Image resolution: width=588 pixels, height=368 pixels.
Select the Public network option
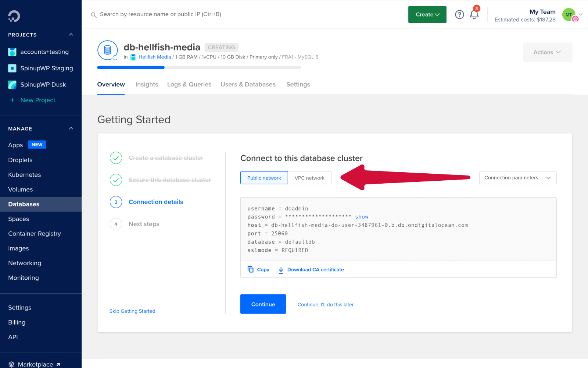[264, 178]
